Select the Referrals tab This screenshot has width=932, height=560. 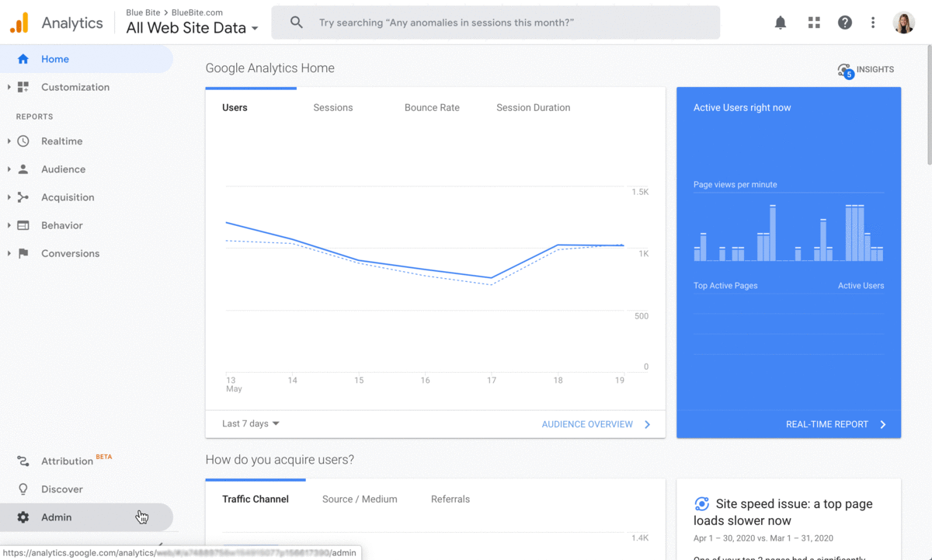[450, 499]
